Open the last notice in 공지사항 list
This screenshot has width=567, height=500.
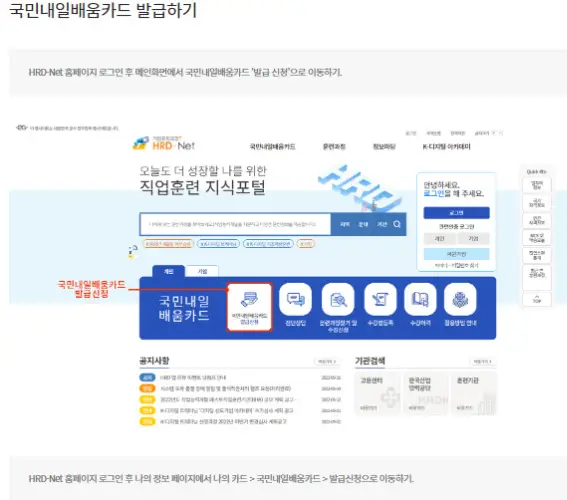[x=223, y=422]
